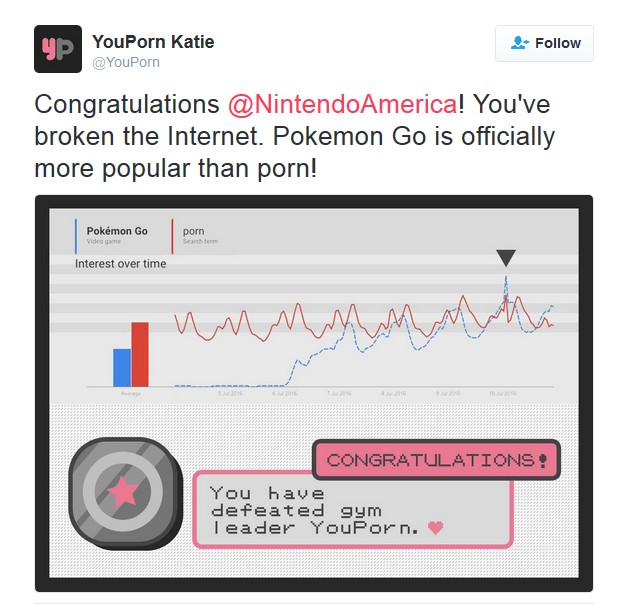This screenshot has width=628, height=604.
Task: Click the exclamation mark in Congratulations banner
Action: point(543,461)
